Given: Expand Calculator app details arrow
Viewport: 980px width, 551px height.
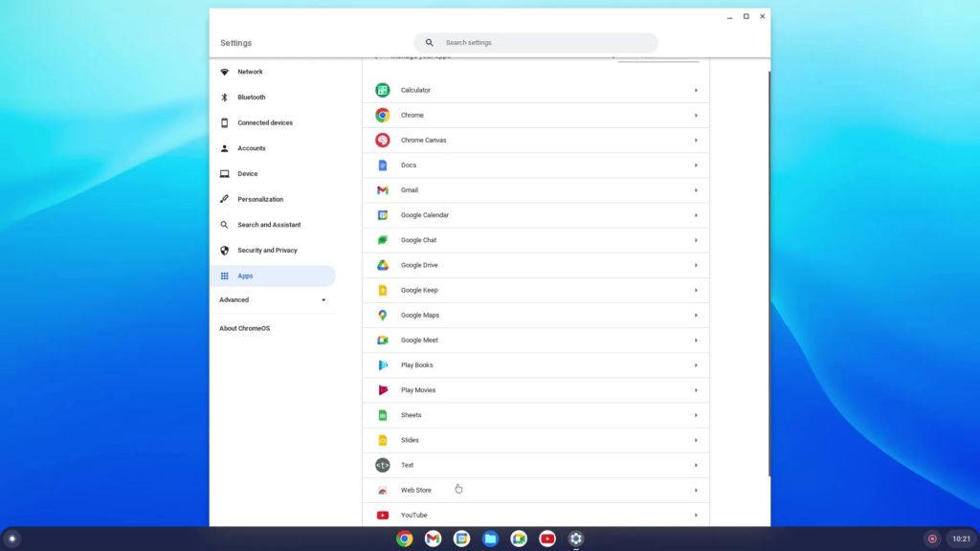Looking at the screenshot, I should [696, 90].
